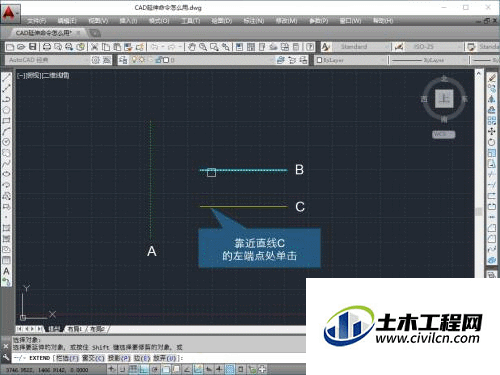
Task: Toggle Grid display in status bar
Action: [133, 369]
